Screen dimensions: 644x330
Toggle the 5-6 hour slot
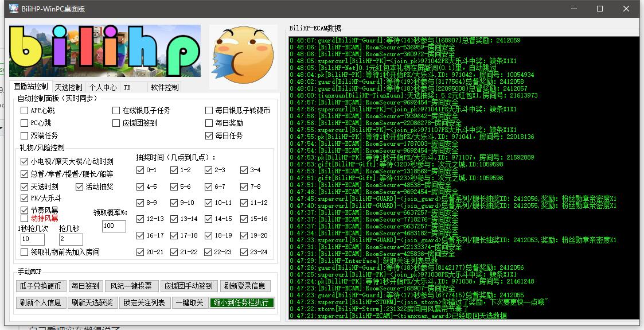pyautogui.click(x=174, y=187)
